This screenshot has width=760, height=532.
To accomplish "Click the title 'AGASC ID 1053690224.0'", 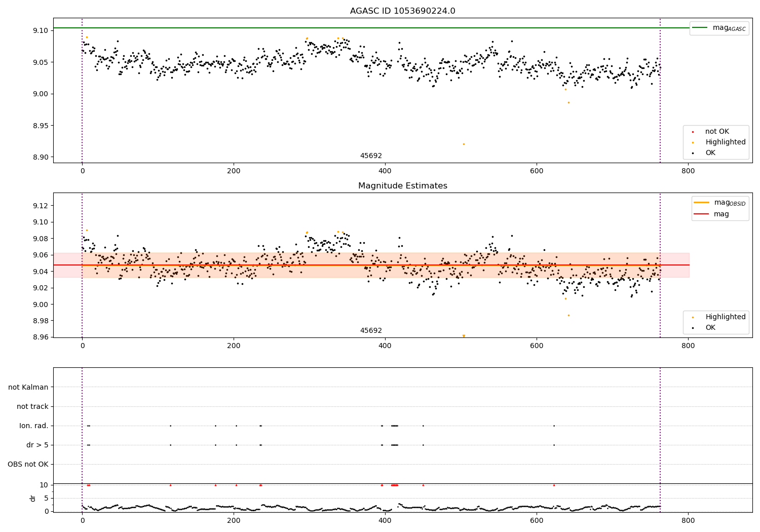I will (403, 11).
